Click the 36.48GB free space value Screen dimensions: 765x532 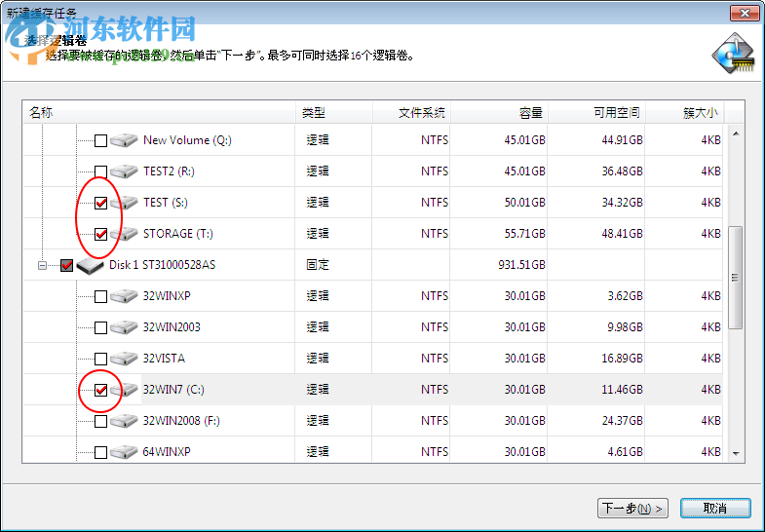pyautogui.click(x=622, y=171)
